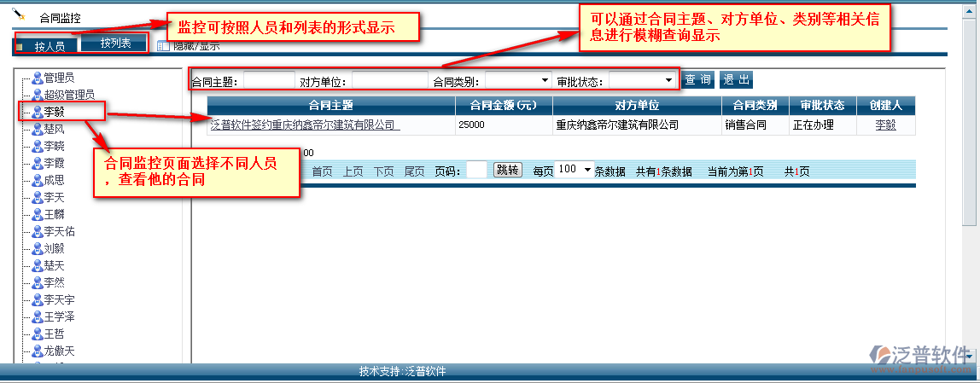The height and width of the screenshot is (383, 980).
Task: Click the user icon next to 王哲
Action: (38, 334)
